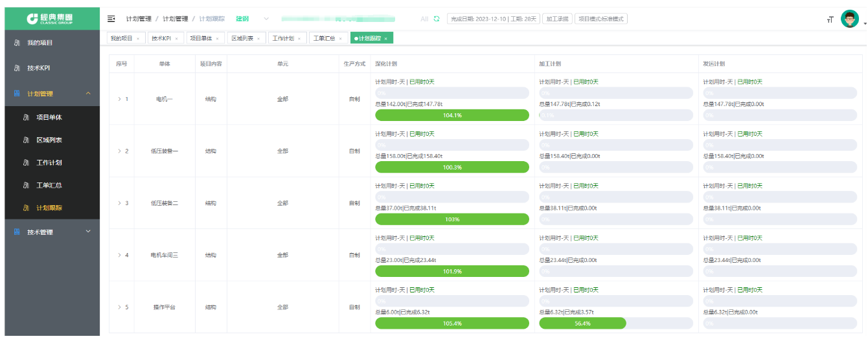Collapse the 计划管理 sidebar group
The height and width of the screenshot is (341, 868).
[52, 94]
